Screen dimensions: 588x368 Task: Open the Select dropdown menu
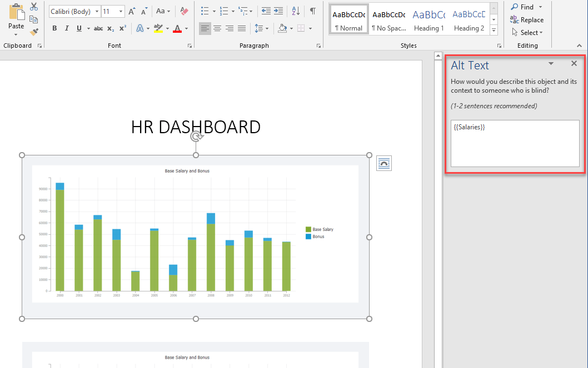point(527,33)
